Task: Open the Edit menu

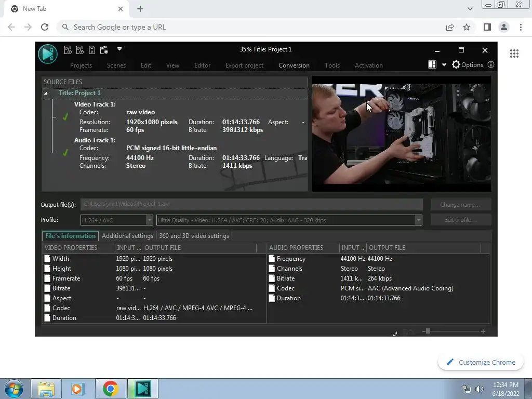Action: pyautogui.click(x=146, y=65)
